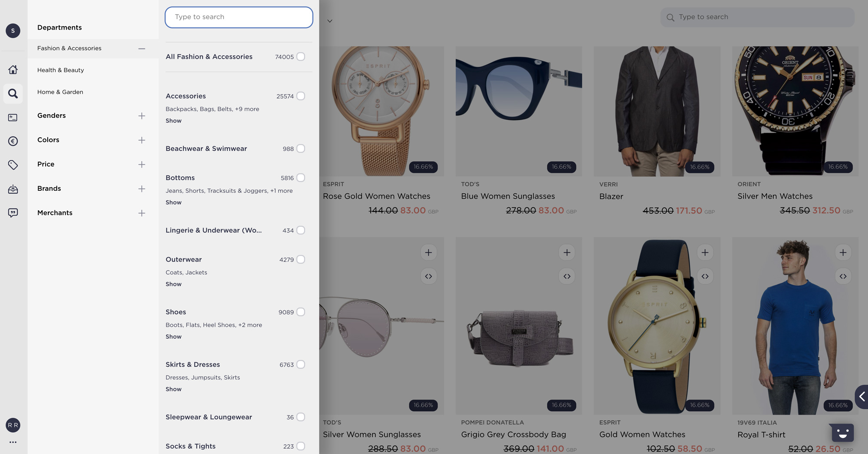
Task: Expand the Merchants filter
Action: [141, 213]
